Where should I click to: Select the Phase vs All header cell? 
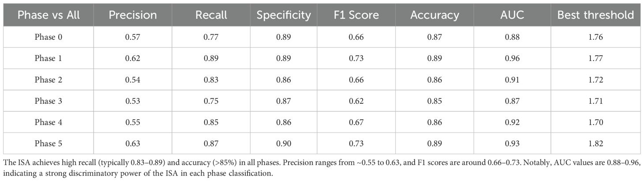click(x=49, y=15)
